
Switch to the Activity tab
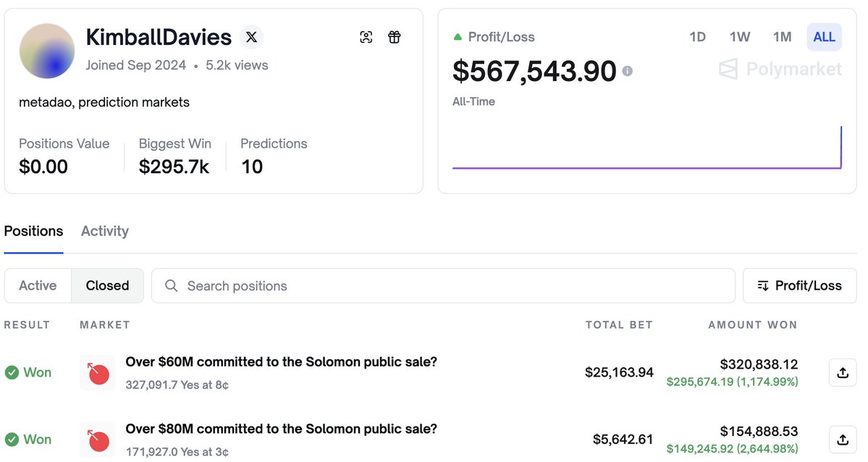coord(105,231)
